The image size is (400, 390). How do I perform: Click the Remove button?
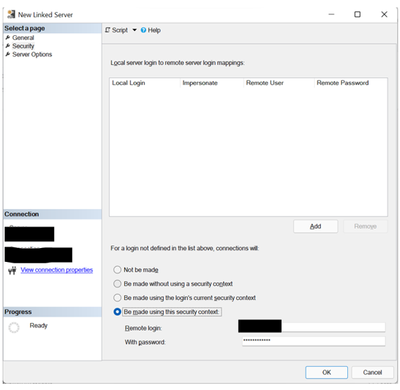tap(365, 226)
